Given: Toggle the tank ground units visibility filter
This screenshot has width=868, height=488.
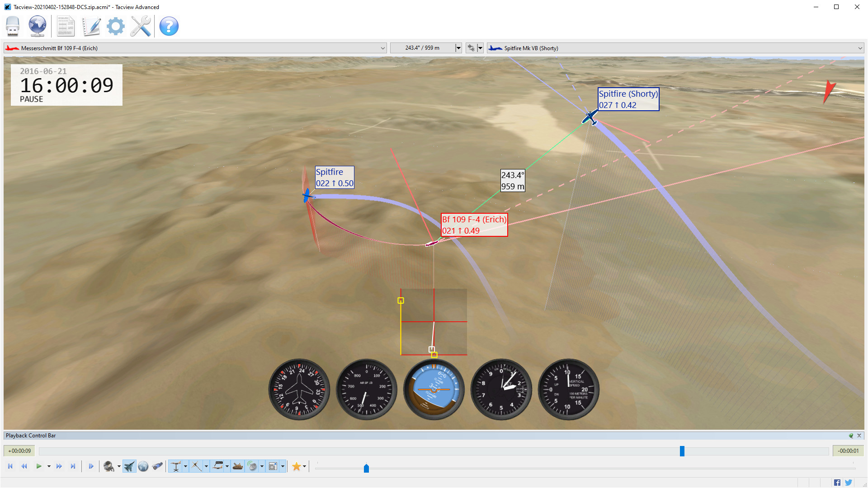Looking at the screenshot, I should tap(238, 466).
